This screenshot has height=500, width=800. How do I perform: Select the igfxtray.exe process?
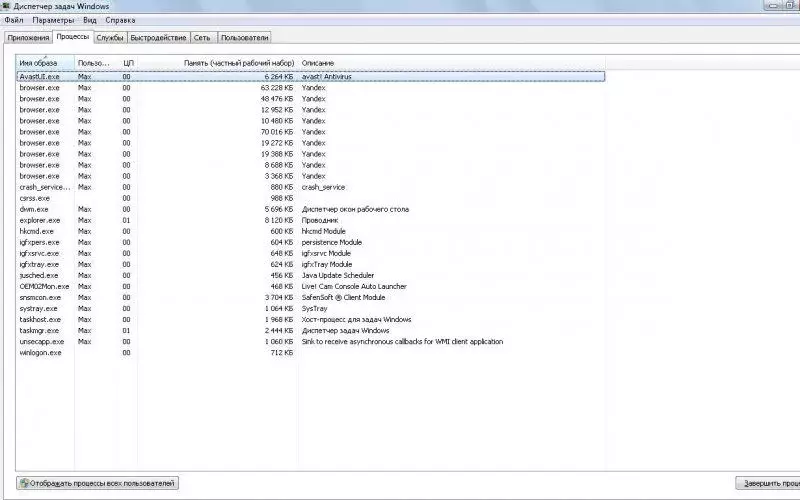tap(310, 264)
